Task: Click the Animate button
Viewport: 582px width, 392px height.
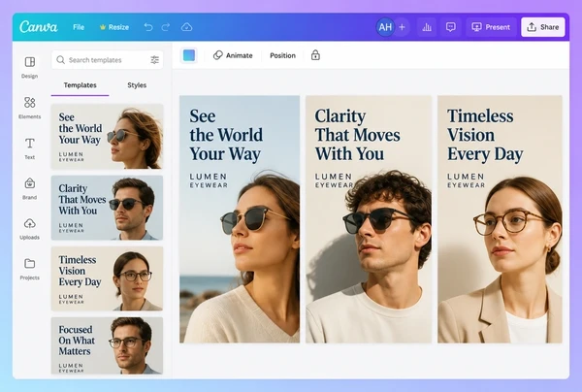Action: (x=233, y=55)
